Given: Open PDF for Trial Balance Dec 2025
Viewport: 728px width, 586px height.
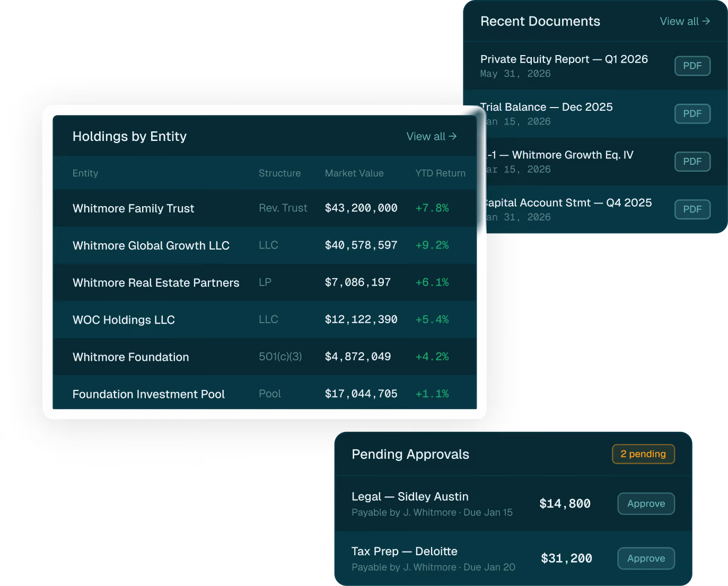Looking at the screenshot, I should coord(692,114).
